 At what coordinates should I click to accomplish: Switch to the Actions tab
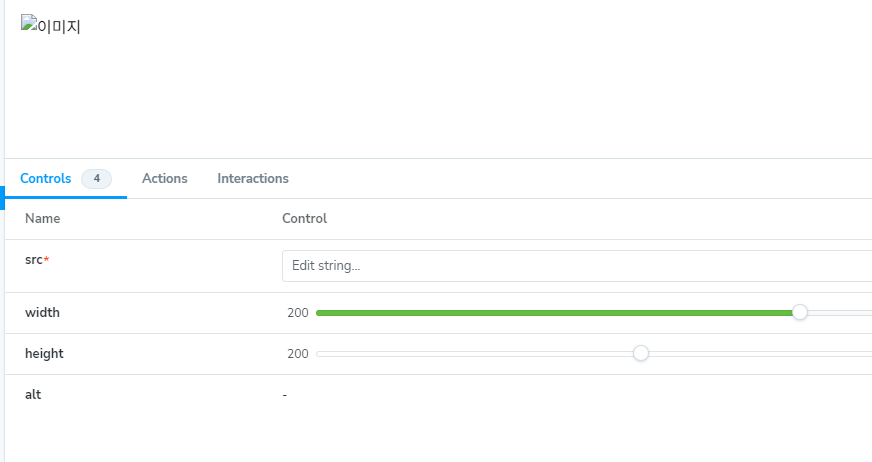[x=165, y=178]
